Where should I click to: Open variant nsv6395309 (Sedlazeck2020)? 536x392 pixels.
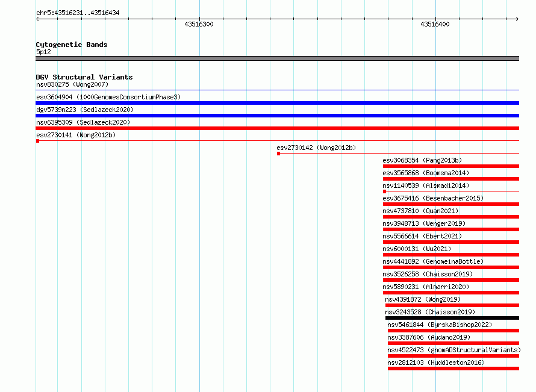(x=83, y=122)
